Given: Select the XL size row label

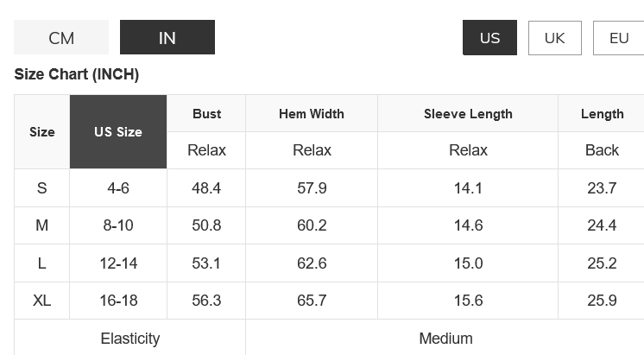Looking at the screenshot, I should pyautogui.click(x=42, y=301).
